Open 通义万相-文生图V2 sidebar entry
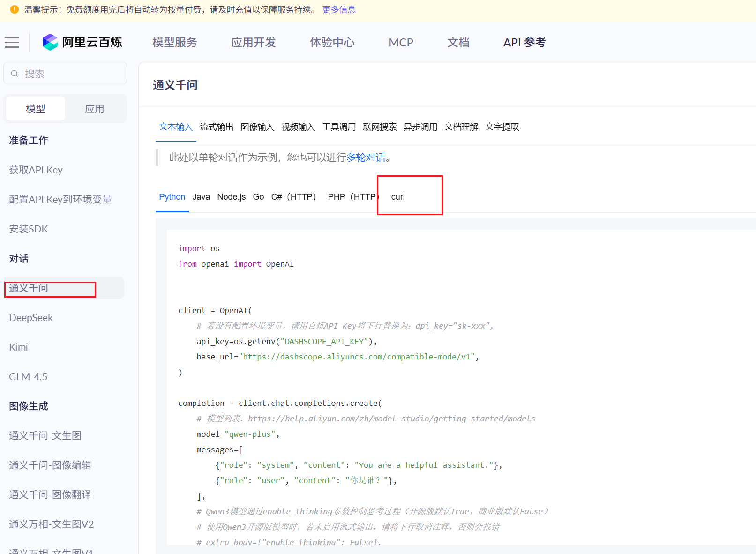Image resolution: width=756 pixels, height=554 pixels. tap(52, 524)
